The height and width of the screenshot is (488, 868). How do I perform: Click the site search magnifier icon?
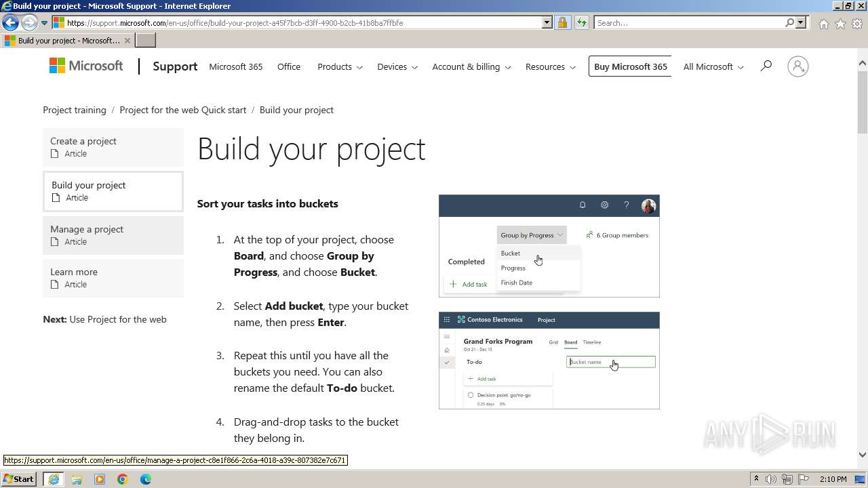(766, 66)
